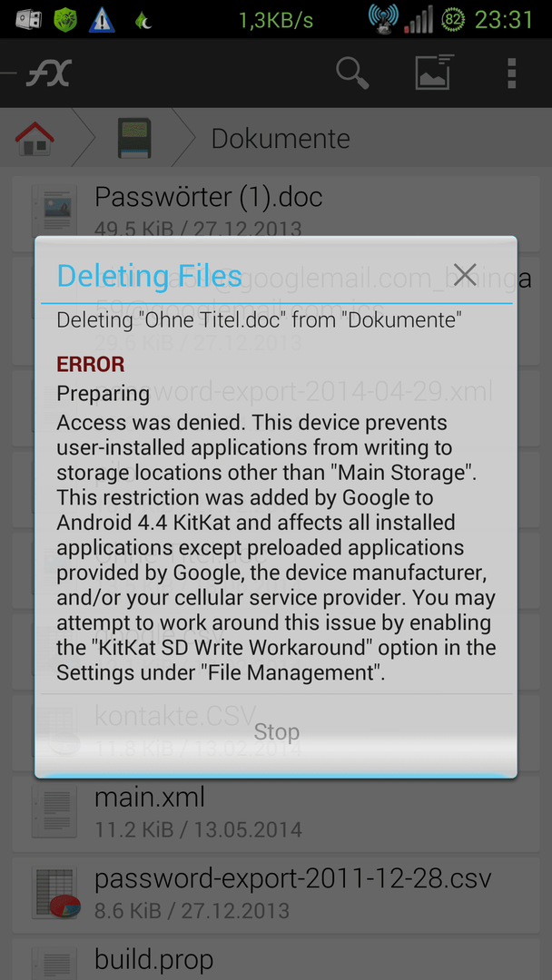This screenshot has height=980, width=552.
Task: Open Passwörter (1).doc file
Action: click(x=276, y=211)
